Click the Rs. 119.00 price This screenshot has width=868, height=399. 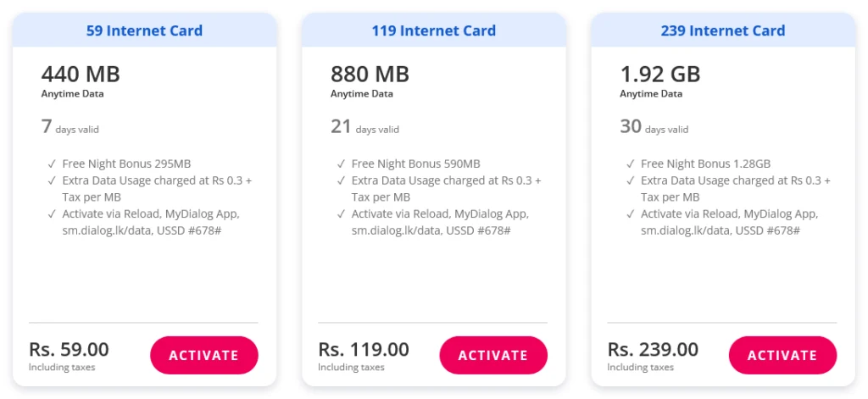[x=364, y=349]
